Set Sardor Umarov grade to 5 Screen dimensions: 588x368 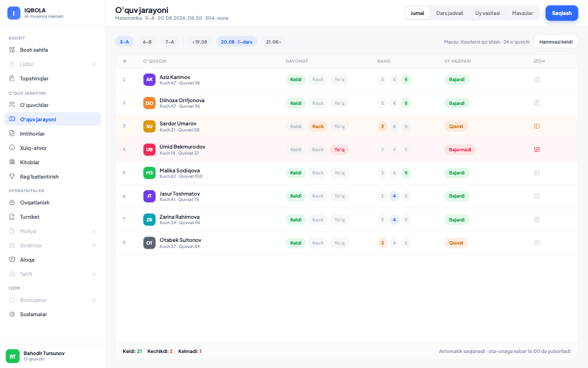[x=406, y=126]
